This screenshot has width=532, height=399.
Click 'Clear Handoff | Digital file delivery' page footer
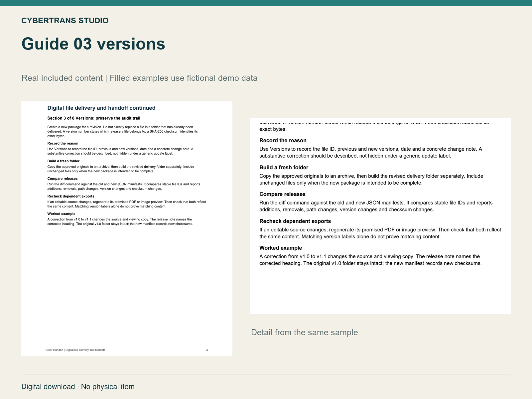coord(75,350)
